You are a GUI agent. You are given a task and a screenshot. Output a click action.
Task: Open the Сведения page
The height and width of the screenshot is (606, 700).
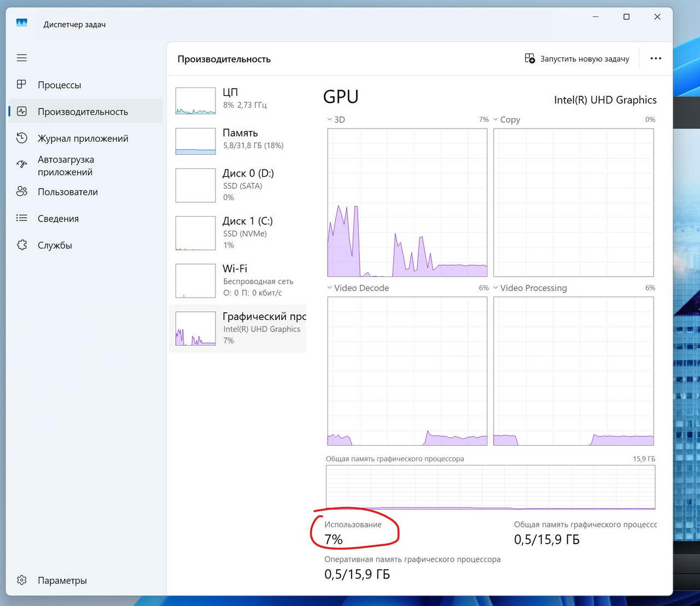85,219
